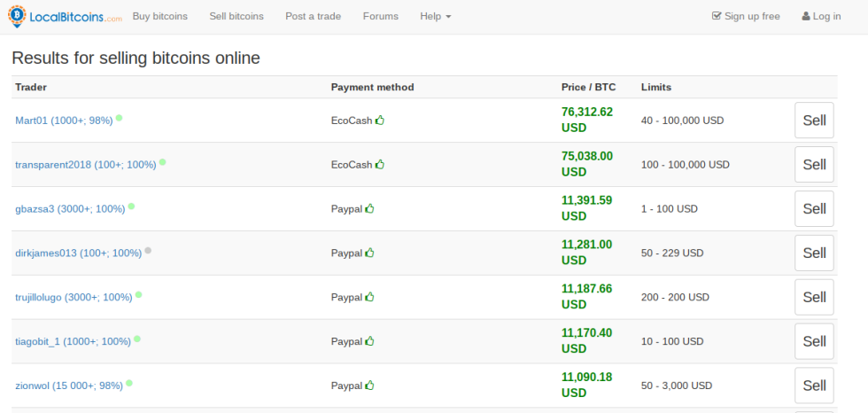Click Paypal thumbs-up icon for gbazsa3
This screenshot has height=413, width=868.
[x=369, y=208]
